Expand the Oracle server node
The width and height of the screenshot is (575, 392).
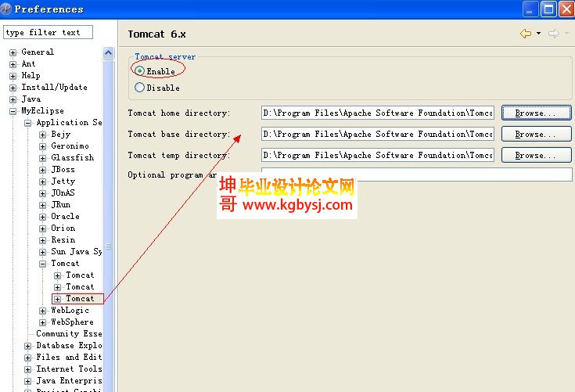[x=42, y=217]
